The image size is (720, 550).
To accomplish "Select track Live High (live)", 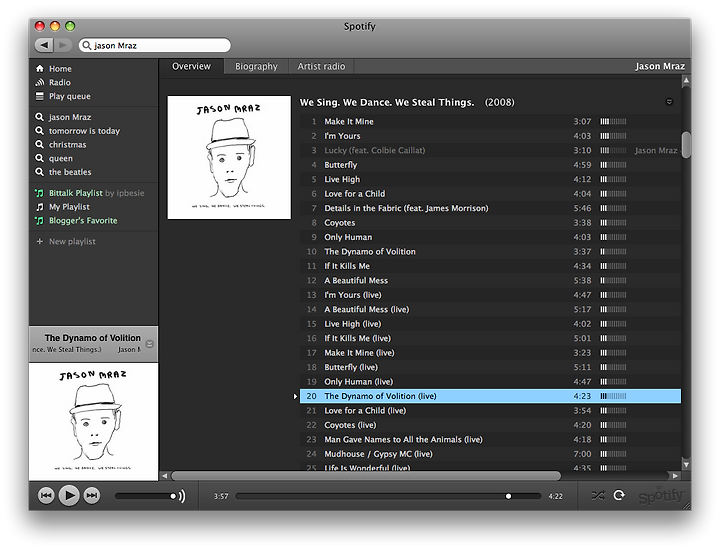I will coord(490,324).
